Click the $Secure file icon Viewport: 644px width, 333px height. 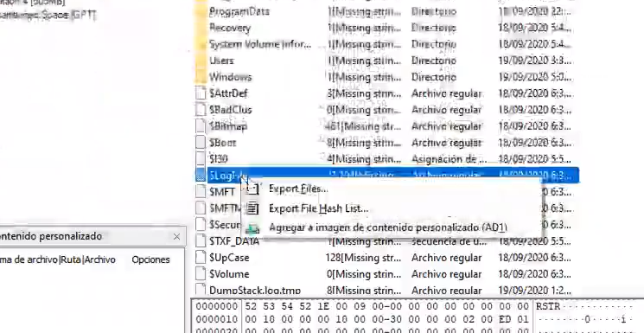201,225
